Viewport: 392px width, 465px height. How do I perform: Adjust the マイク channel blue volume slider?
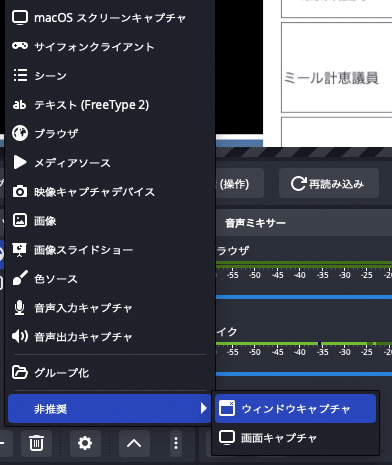[x=304, y=374]
